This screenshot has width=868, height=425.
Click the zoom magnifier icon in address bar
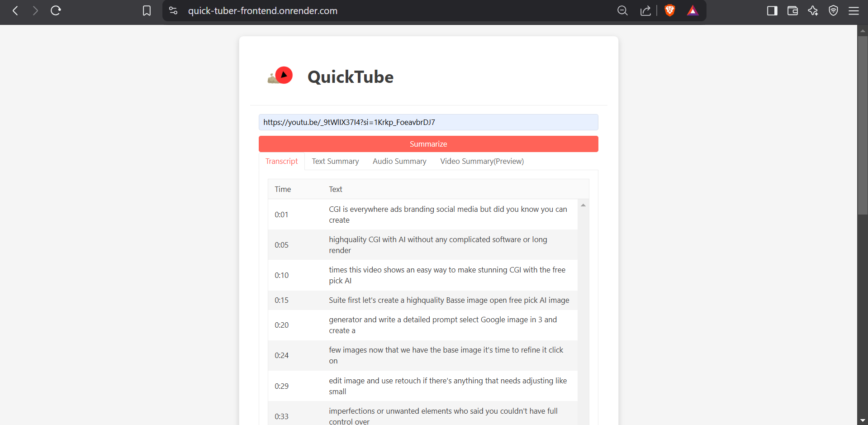click(x=622, y=11)
